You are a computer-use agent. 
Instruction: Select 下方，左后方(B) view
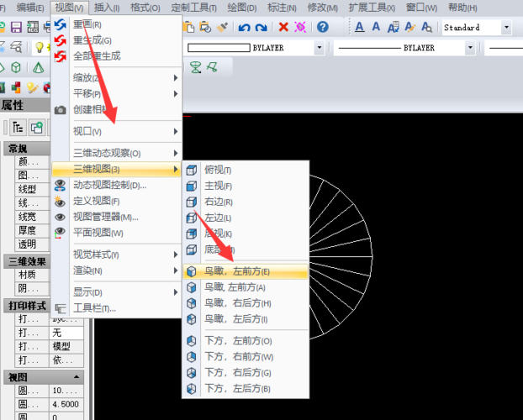coord(246,389)
